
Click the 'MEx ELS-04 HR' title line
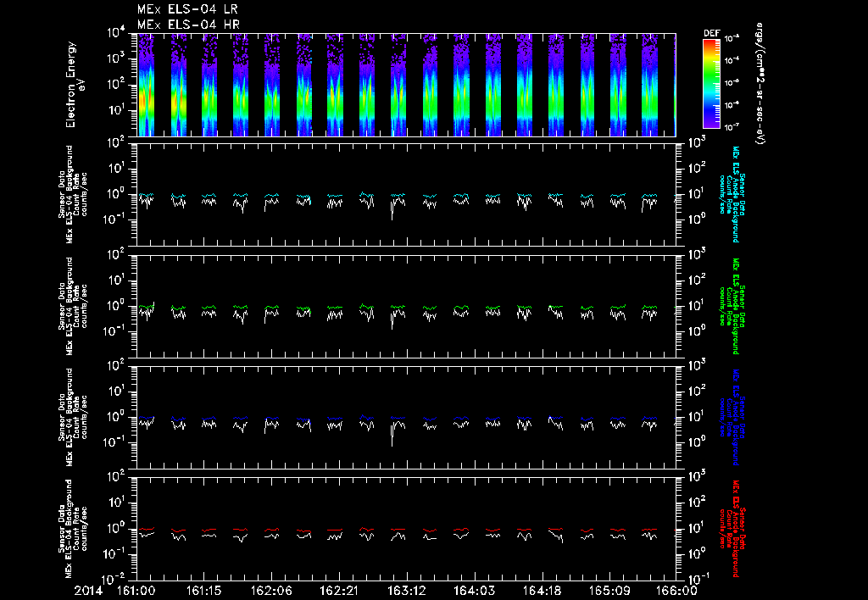(188, 25)
